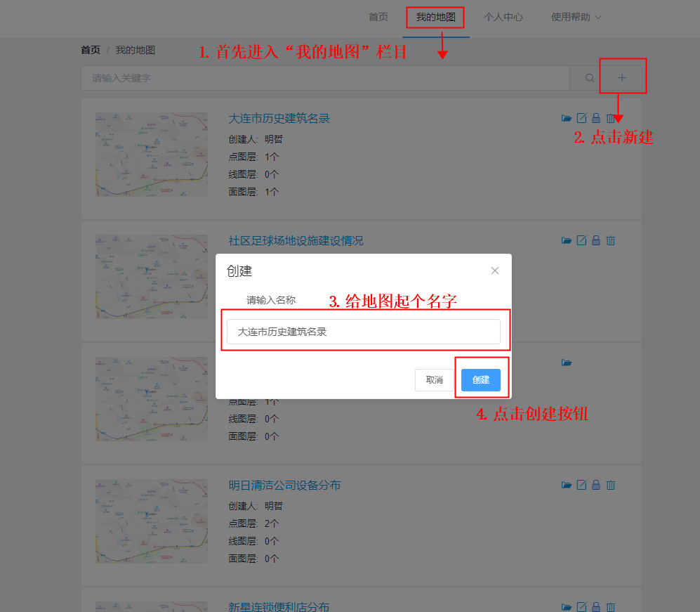Click edit icon for 明日清洁公司设备分布
Image resolution: width=700 pixels, height=612 pixels.
click(581, 485)
